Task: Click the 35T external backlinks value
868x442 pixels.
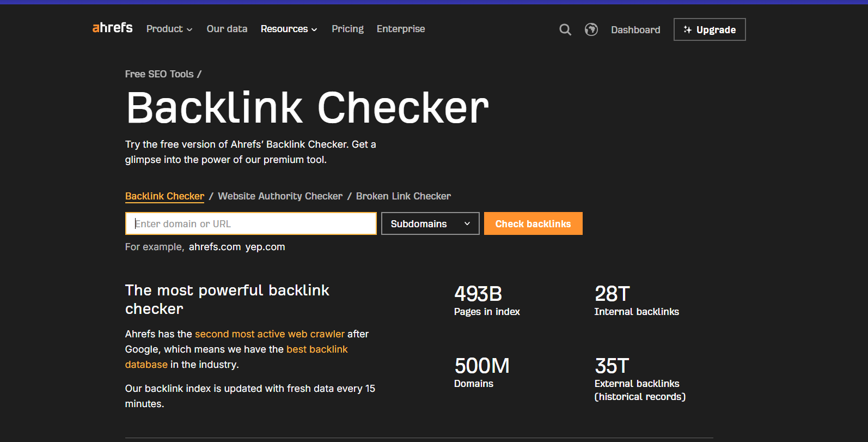Action: pos(612,366)
